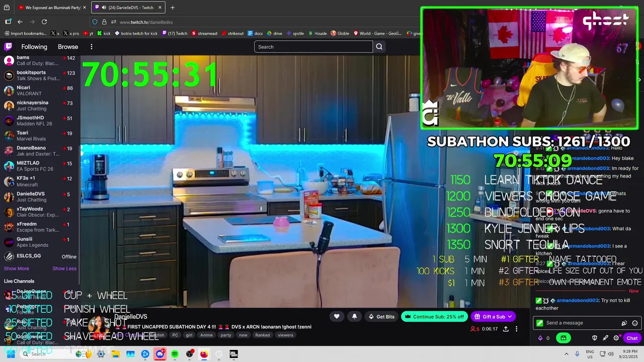Click the Firefox taskbar icon
The image size is (644, 362).
tap(204, 354)
